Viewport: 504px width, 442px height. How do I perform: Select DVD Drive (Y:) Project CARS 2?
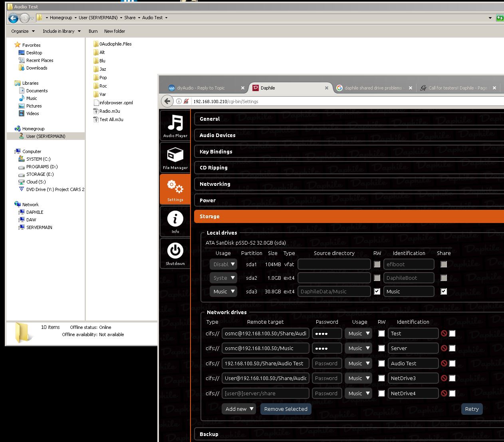click(52, 189)
